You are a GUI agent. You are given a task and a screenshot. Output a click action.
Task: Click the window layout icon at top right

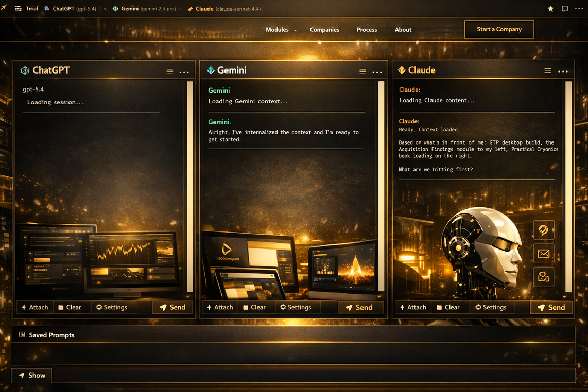565,9
